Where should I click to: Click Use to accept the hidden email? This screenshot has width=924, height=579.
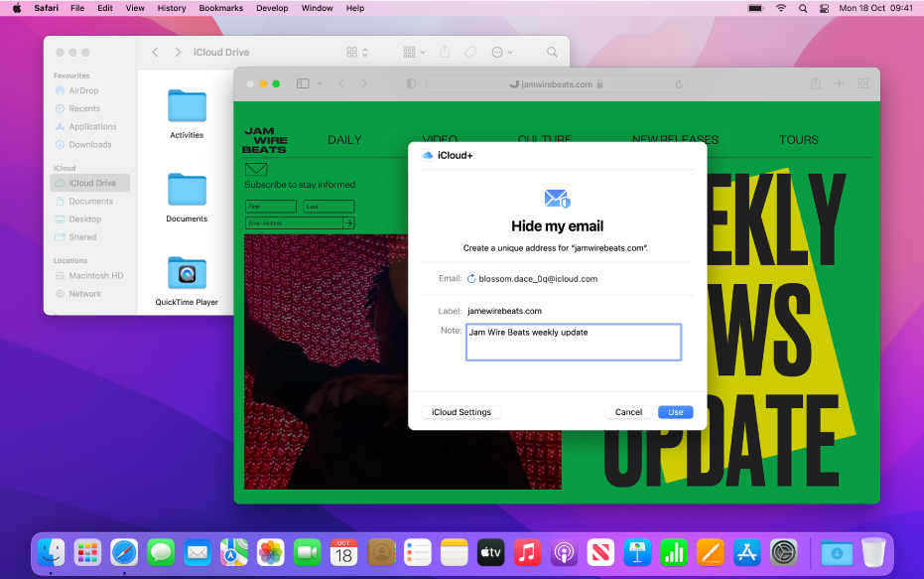point(675,412)
